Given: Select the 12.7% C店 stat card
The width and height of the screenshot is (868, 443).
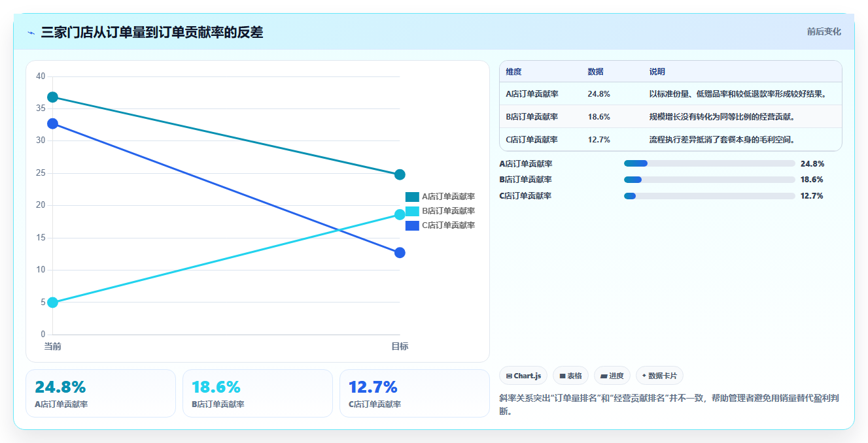Looking at the screenshot, I should point(415,393).
